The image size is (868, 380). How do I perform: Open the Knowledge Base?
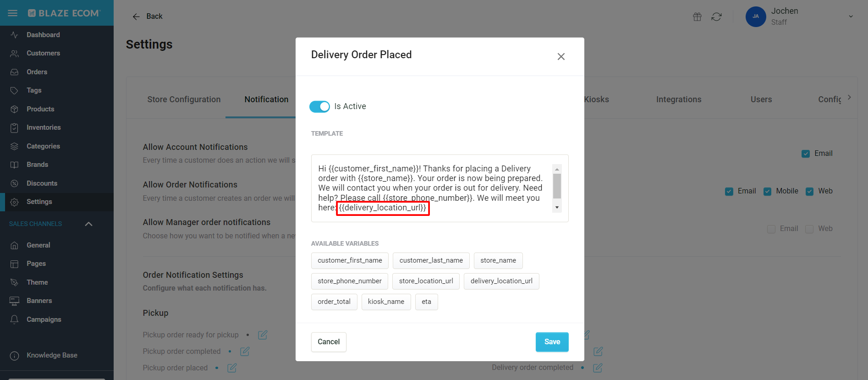tap(51, 355)
